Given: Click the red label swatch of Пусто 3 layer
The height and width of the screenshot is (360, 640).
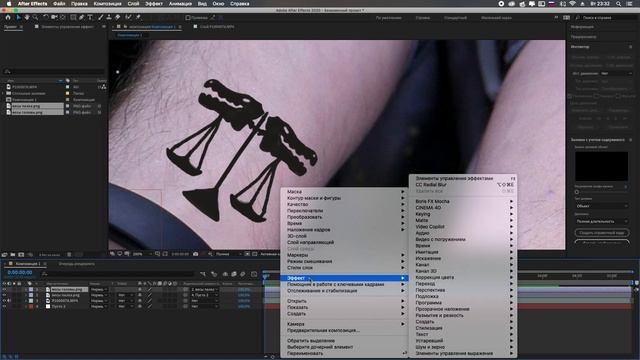Looking at the screenshot, I should pos(31,307).
